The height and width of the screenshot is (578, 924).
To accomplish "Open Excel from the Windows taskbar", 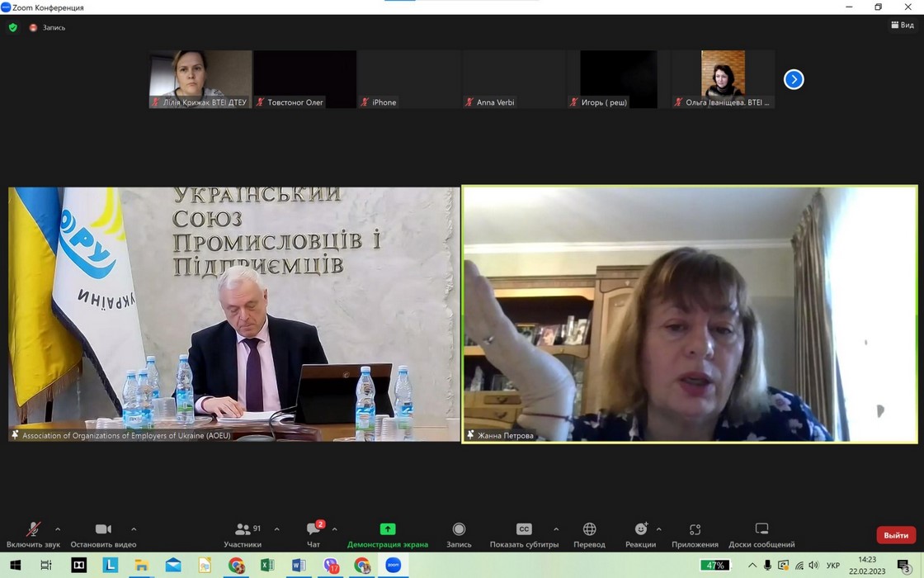I will click(x=267, y=566).
